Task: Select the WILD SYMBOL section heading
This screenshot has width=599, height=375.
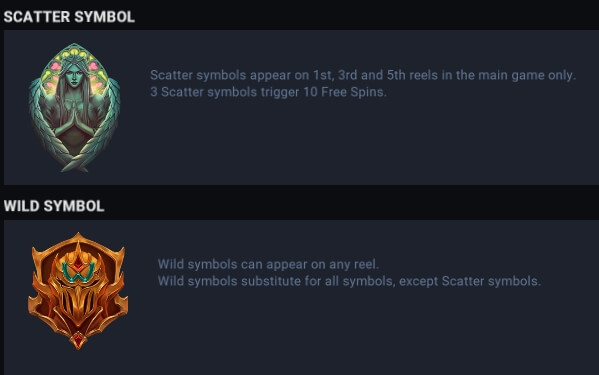Action: (54, 206)
